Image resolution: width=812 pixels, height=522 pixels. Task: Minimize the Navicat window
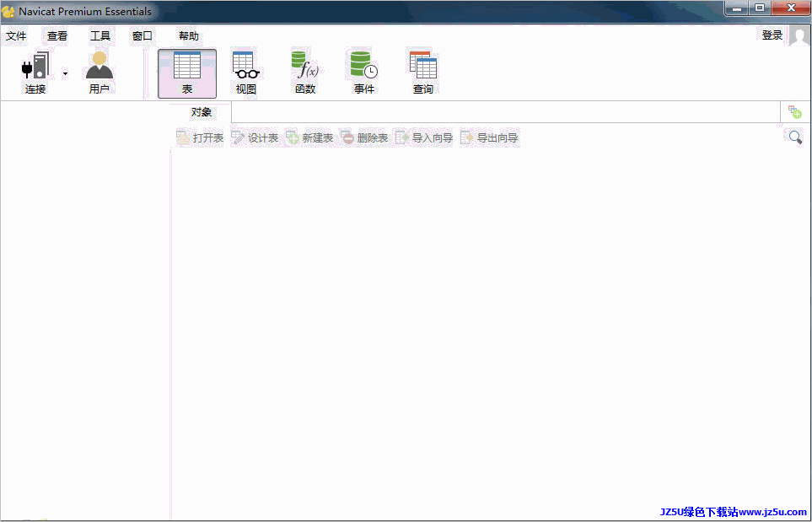(x=737, y=8)
